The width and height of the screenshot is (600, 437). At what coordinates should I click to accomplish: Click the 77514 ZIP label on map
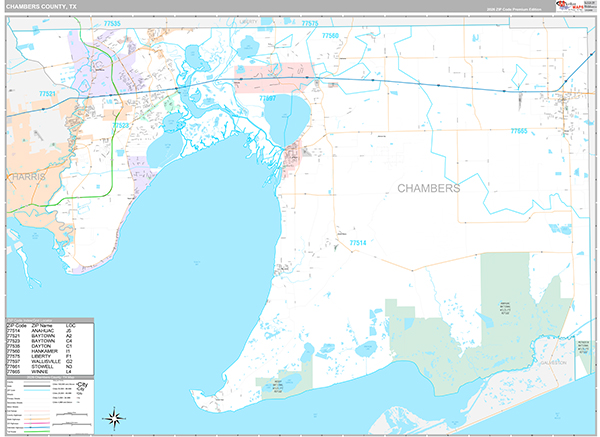tap(358, 243)
